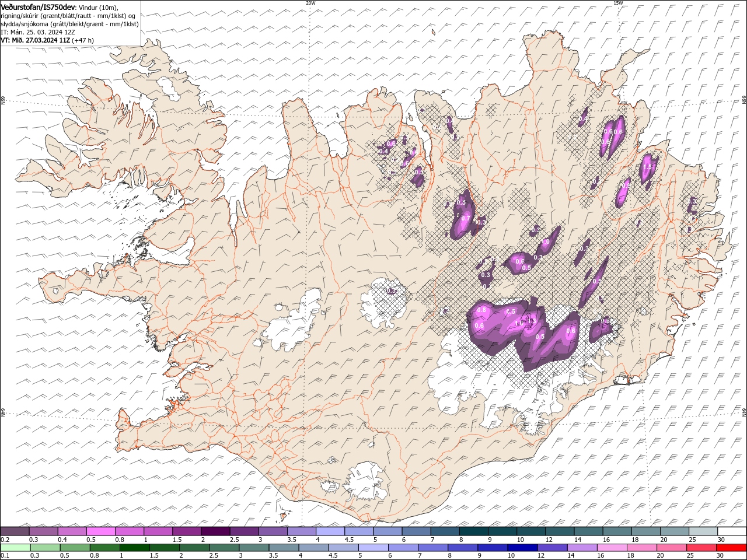
Task: Select the darkest purple 2 swatch in the upper legend
Action: [x=215, y=531]
